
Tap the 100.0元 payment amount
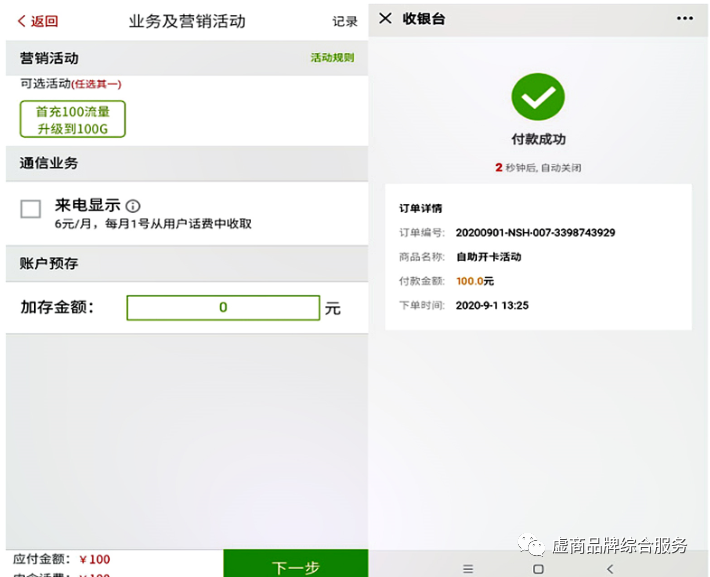[475, 281]
